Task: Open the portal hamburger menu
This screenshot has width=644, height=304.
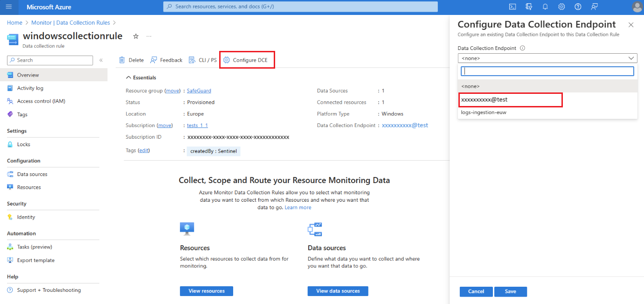Action: click(x=9, y=7)
